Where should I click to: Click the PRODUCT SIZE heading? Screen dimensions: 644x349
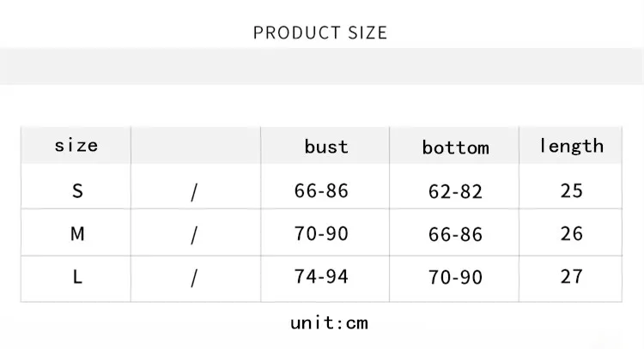pos(320,33)
